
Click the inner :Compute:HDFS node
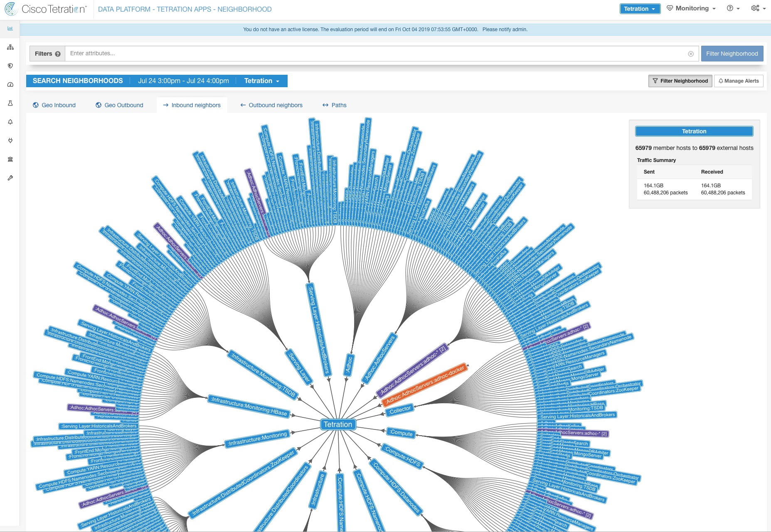(x=403, y=456)
